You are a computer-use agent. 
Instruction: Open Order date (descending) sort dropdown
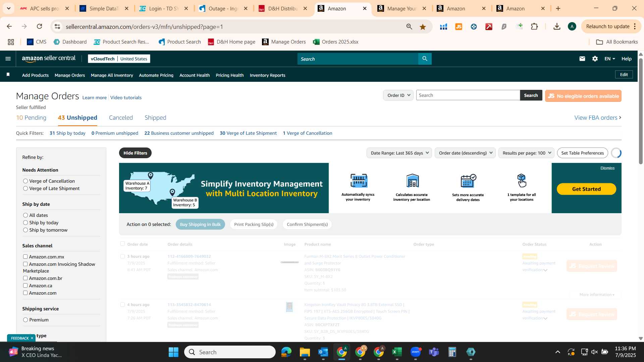pyautogui.click(x=465, y=153)
